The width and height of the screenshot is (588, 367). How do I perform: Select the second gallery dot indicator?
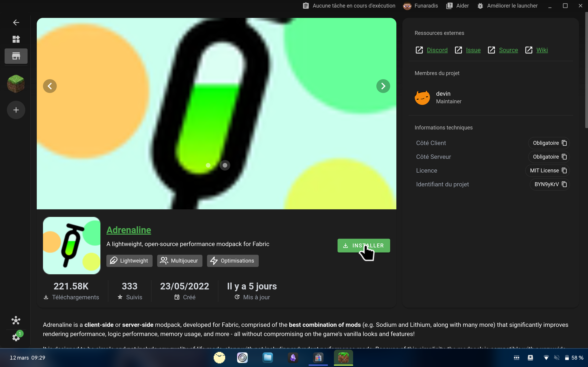pos(225,165)
